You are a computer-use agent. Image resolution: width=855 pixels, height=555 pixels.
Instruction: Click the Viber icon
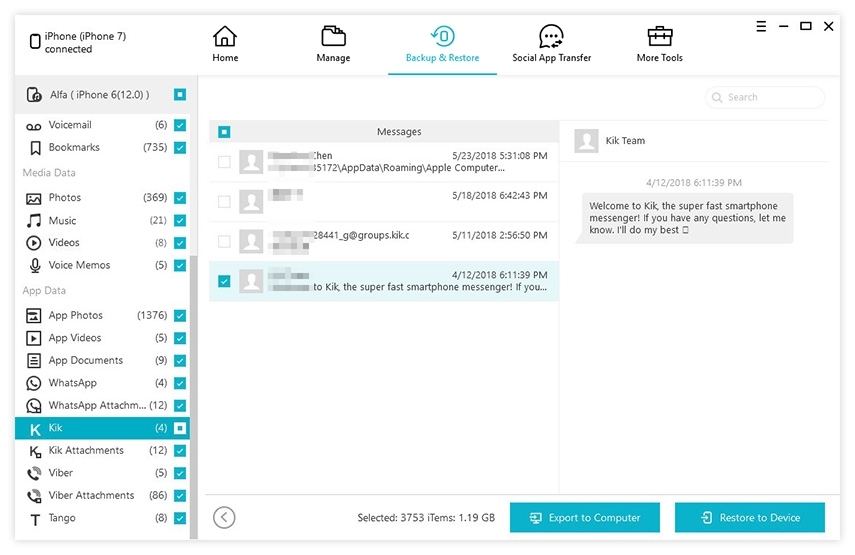coord(34,473)
